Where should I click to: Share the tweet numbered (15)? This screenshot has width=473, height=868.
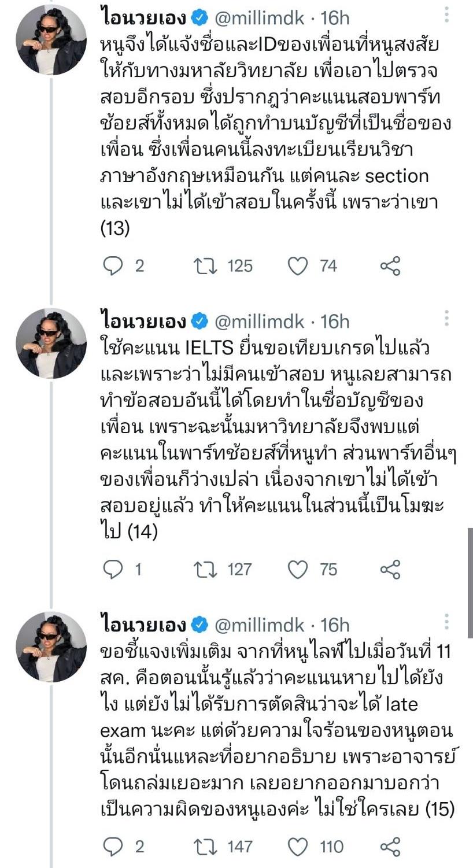pos(390,847)
